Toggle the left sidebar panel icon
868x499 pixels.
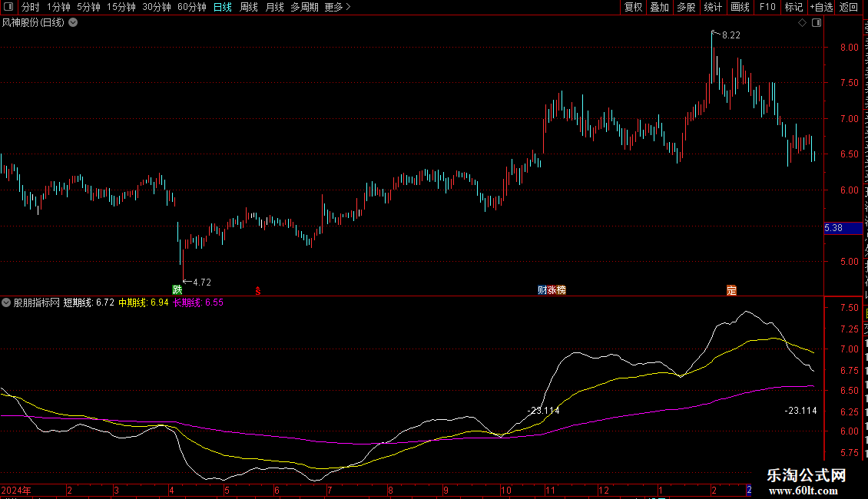(7, 7)
